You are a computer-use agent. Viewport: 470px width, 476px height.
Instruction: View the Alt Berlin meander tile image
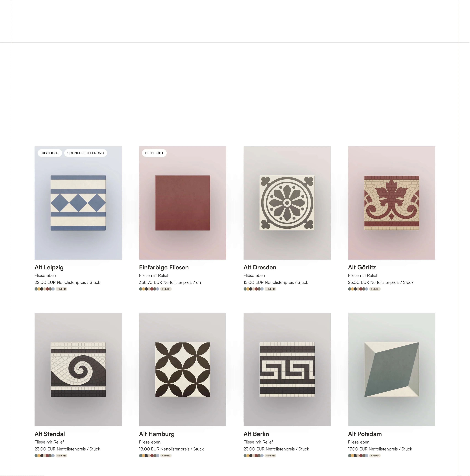tap(287, 370)
